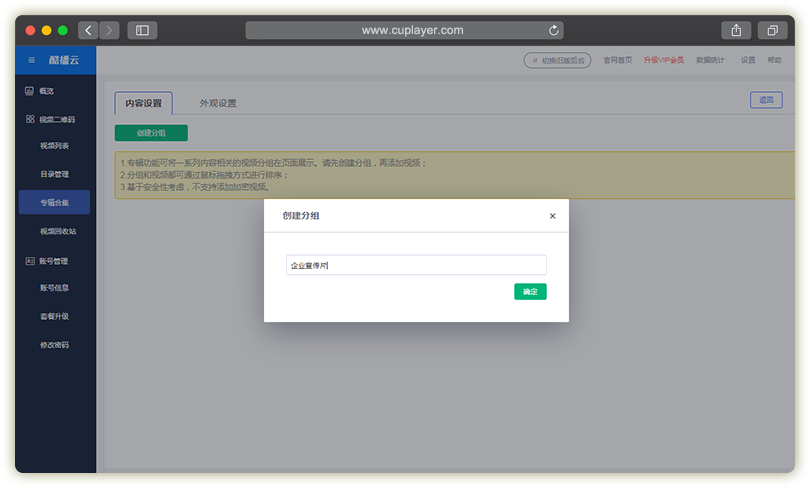
Task: Switch to the 内容设置 tab
Action: tap(144, 103)
